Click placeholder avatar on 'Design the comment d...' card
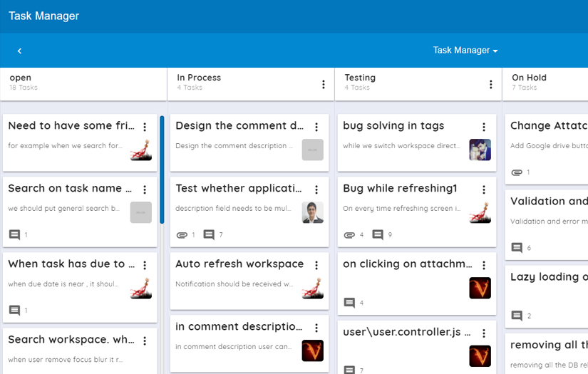 (x=313, y=150)
